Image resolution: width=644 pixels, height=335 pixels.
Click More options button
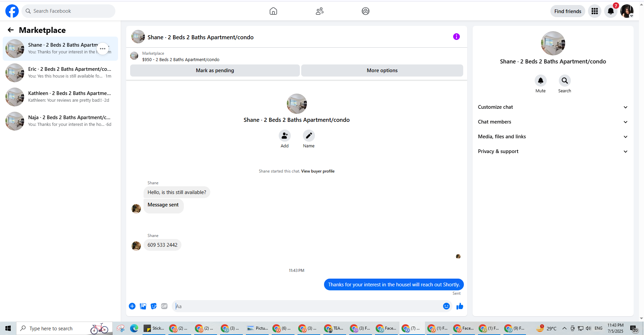(x=382, y=70)
